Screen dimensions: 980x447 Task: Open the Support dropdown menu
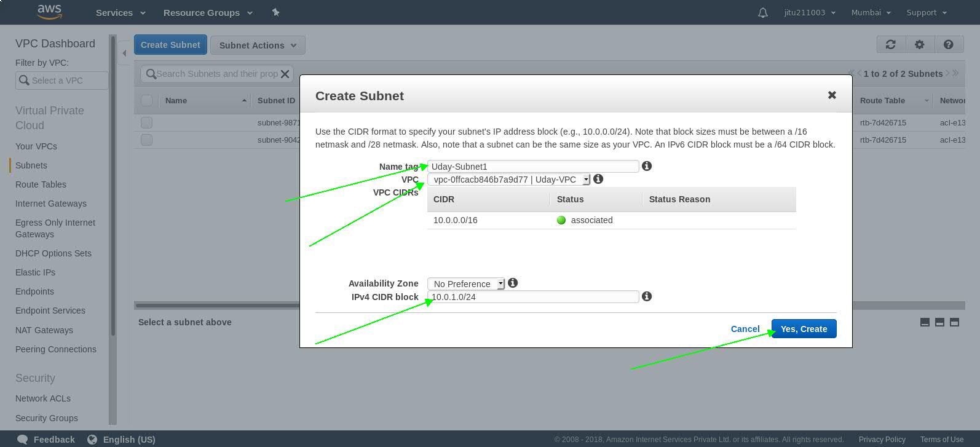[x=927, y=12]
